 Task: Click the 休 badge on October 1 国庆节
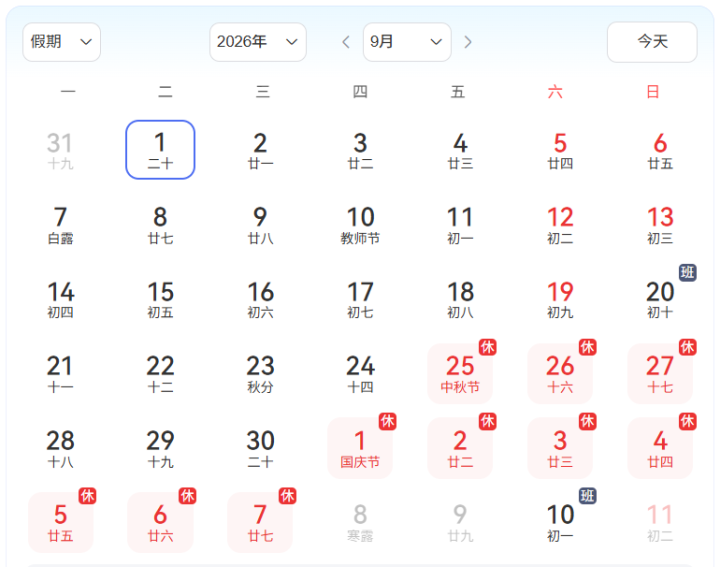pyautogui.click(x=388, y=421)
